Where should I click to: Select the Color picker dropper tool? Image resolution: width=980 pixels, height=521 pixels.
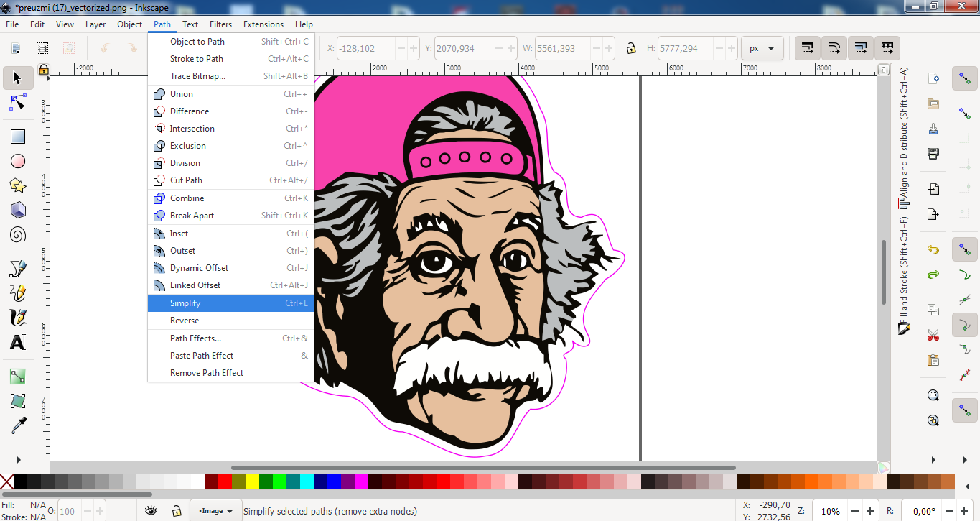click(18, 425)
